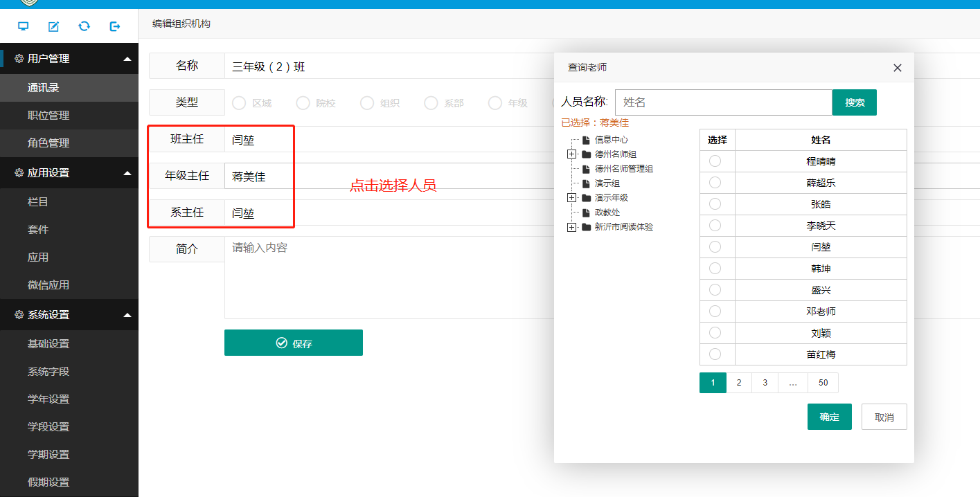Collapse the 用户管理 sidebar section arrow
Image resolution: width=980 pixels, height=497 pixels.
(127, 59)
